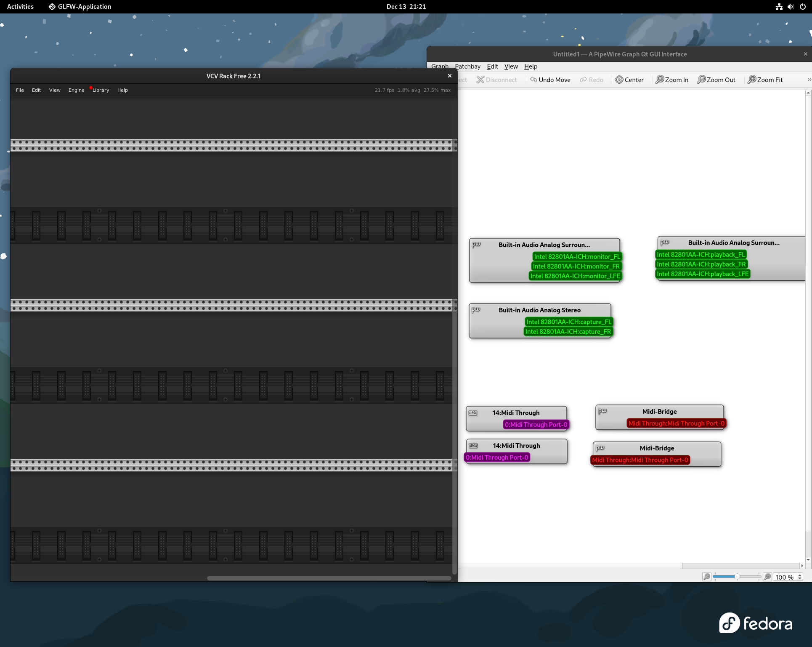Click the ALSA icon on the lower 14:Midi Through node
The width and height of the screenshot is (812, 647).
(473, 446)
